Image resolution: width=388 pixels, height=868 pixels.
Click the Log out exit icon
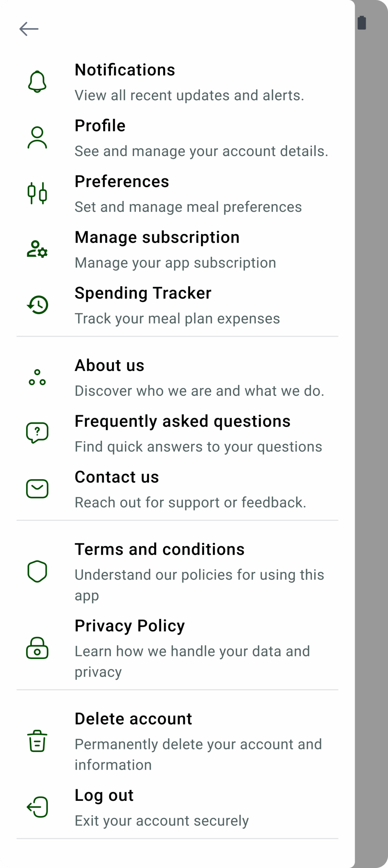(37, 807)
